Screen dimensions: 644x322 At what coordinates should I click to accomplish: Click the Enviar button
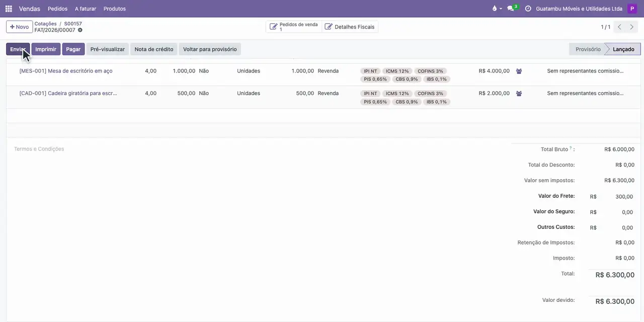[18, 49]
